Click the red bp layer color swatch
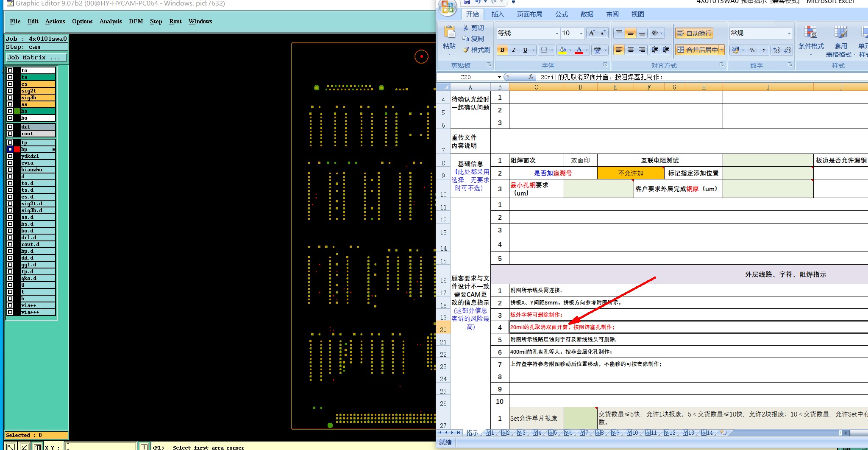868x450 pixels. coord(17,149)
